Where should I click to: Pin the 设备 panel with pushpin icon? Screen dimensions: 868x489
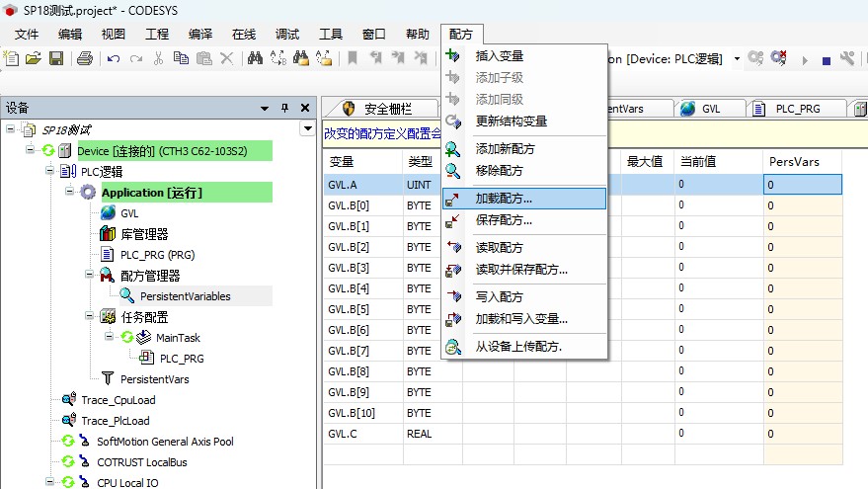pos(284,108)
